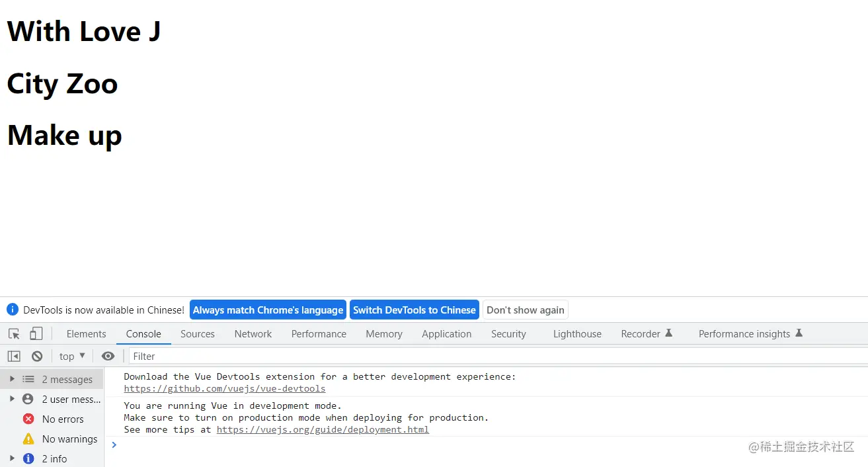Screen dimensions: 868x467
Task: Expand the 2 messages group
Action: click(x=12, y=379)
